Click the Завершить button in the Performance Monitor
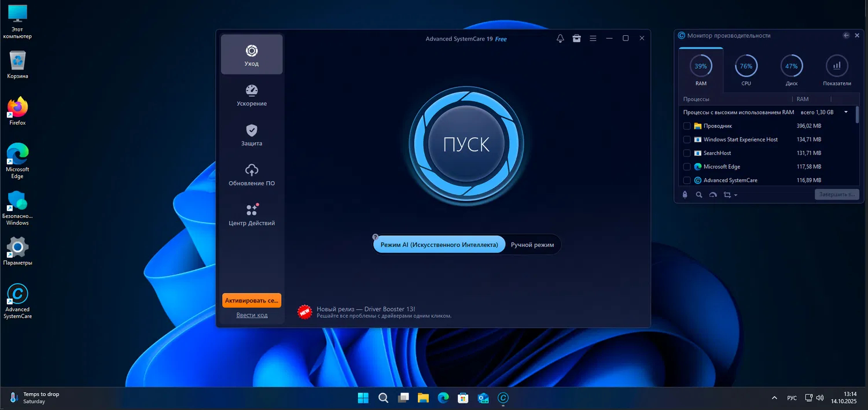The width and height of the screenshot is (868, 410). pos(837,194)
